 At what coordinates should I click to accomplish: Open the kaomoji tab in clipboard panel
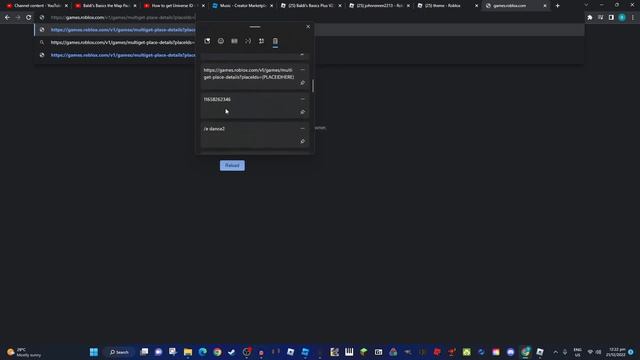248,41
